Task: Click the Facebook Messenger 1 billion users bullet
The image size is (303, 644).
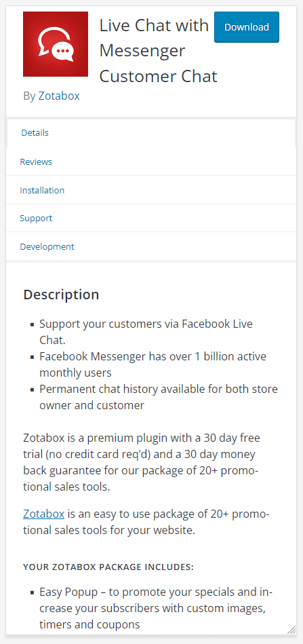Action: 153,364
